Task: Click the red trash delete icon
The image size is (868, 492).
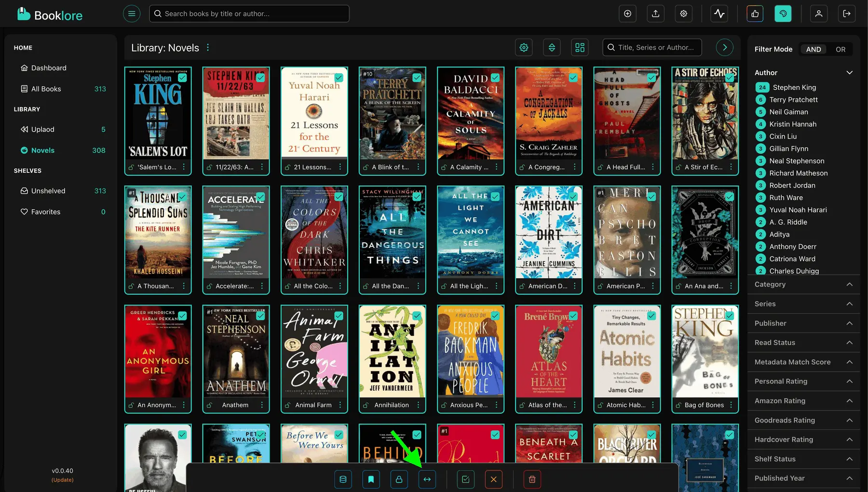Action: (x=532, y=479)
